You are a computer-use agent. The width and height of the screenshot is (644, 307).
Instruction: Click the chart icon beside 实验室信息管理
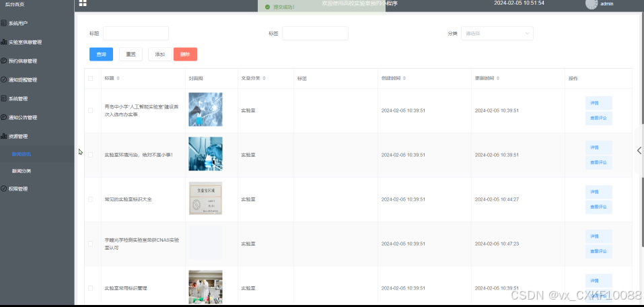pos(3,42)
